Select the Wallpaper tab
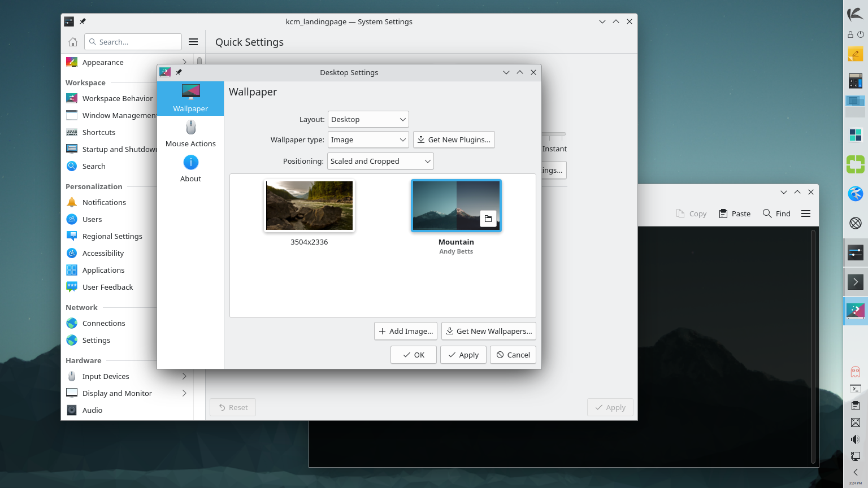 (190, 99)
